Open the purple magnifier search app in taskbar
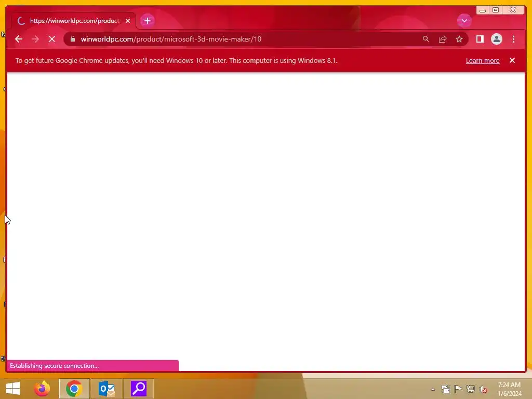The width and height of the screenshot is (532, 399). (138, 389)
